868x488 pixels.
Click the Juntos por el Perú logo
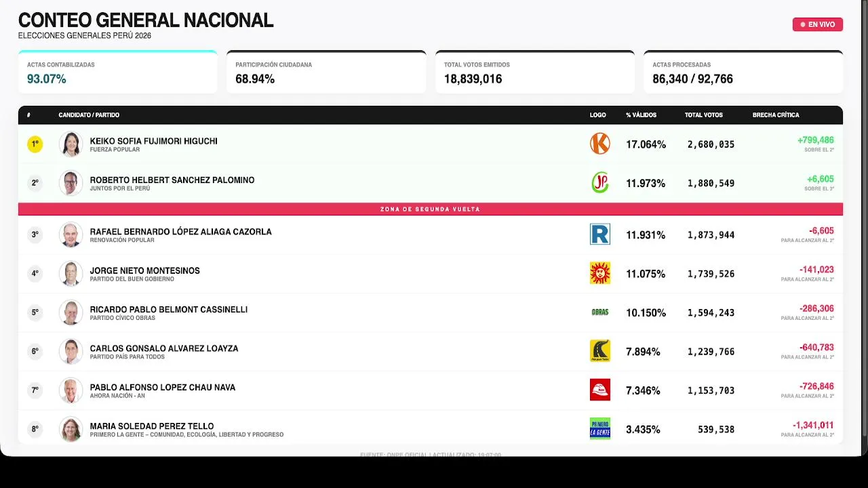tap(599, 183)
